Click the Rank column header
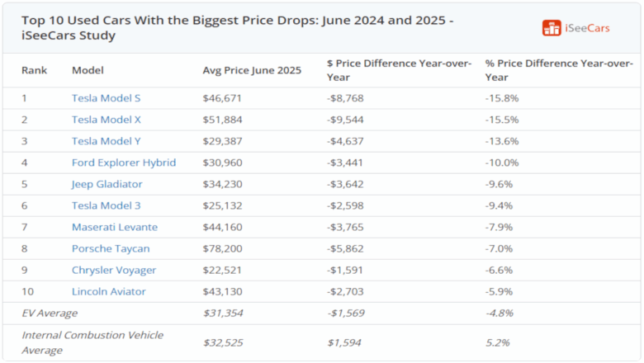The image size is (644, 363). tap(34, 71)
